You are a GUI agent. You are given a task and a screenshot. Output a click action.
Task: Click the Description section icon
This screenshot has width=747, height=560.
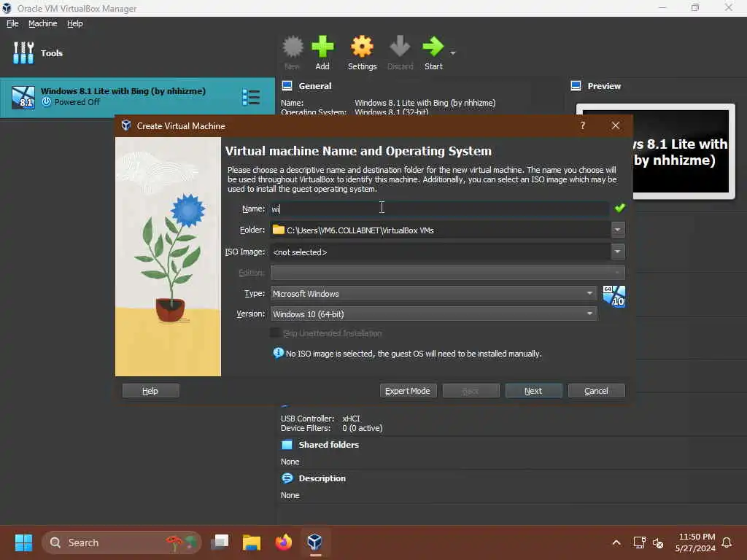click(x=287, y=478)
